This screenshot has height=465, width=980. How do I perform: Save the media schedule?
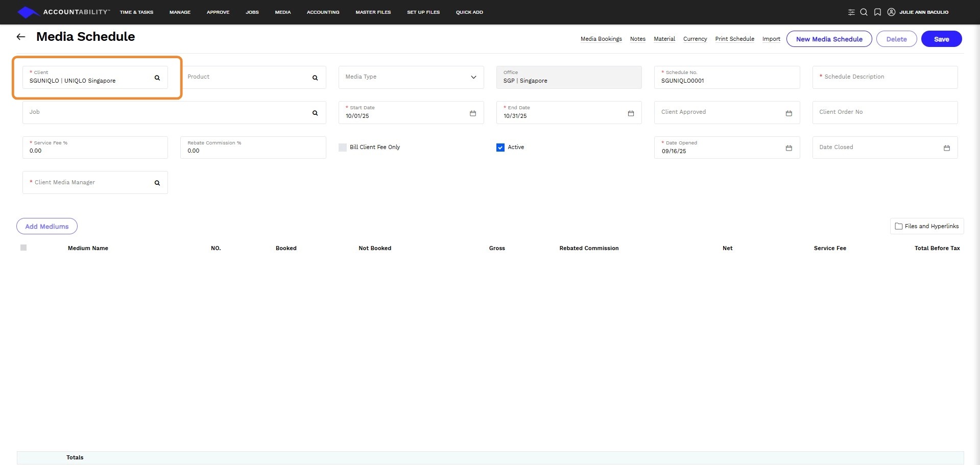942,39
